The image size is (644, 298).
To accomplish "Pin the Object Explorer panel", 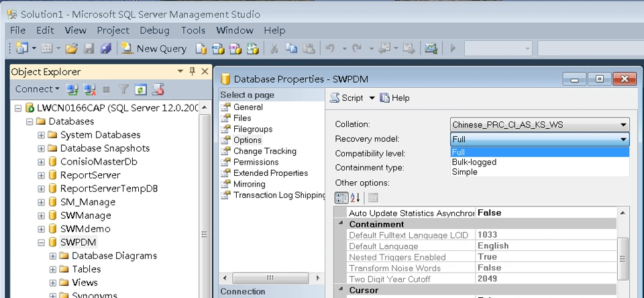I will (x=193, y=72).
